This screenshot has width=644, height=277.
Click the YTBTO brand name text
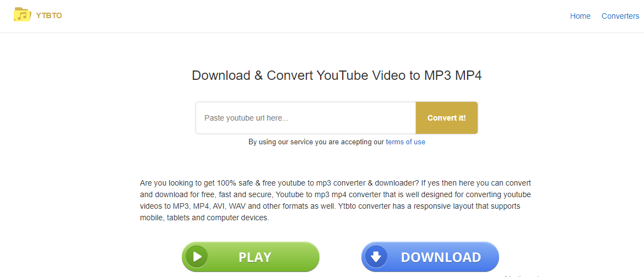click(x=49, y=15)
